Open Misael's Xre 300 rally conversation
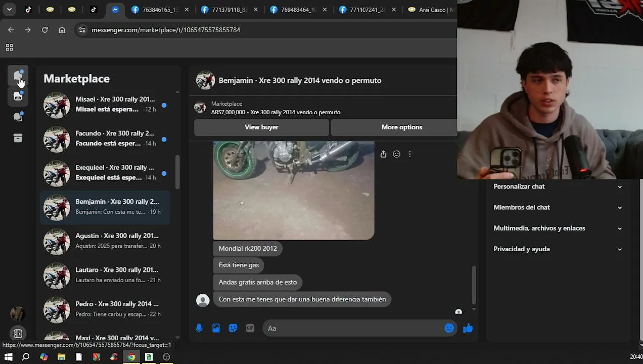This screenshot has height=364, width=643. 105,105
